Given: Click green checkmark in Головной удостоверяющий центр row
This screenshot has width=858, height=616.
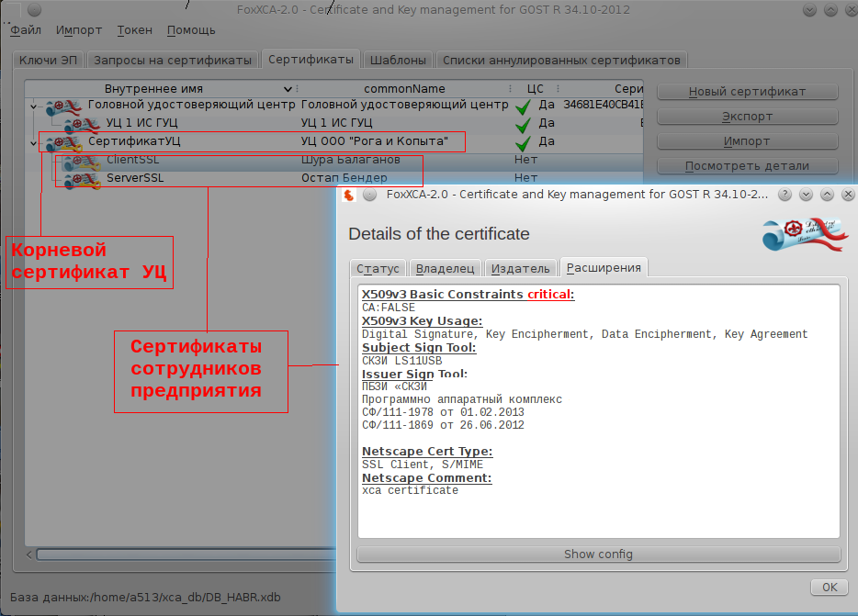Looking at the screenshot, I should [523, 106].
